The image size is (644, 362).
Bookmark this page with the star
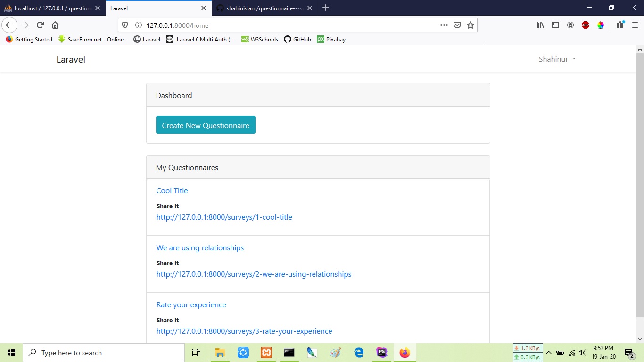click(470, 25)
